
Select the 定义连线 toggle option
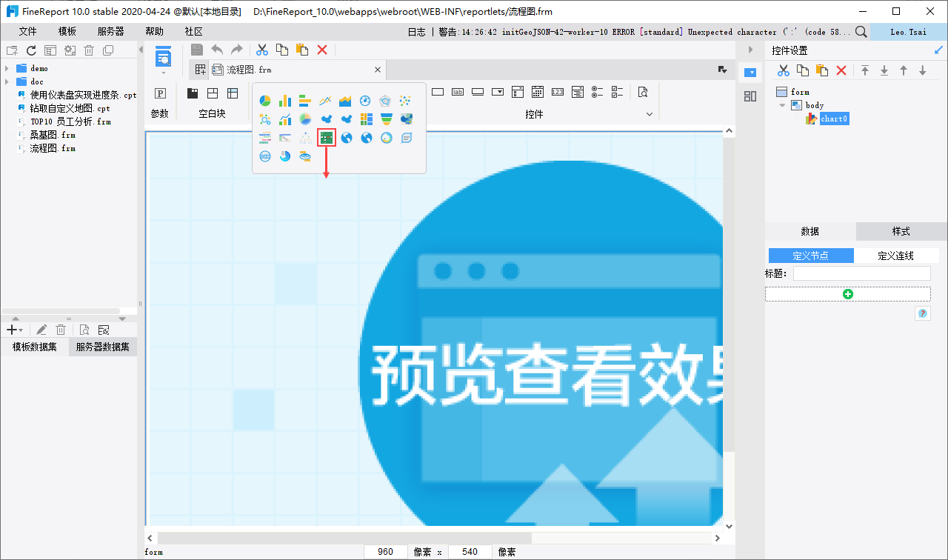click(x=896, y=256)
